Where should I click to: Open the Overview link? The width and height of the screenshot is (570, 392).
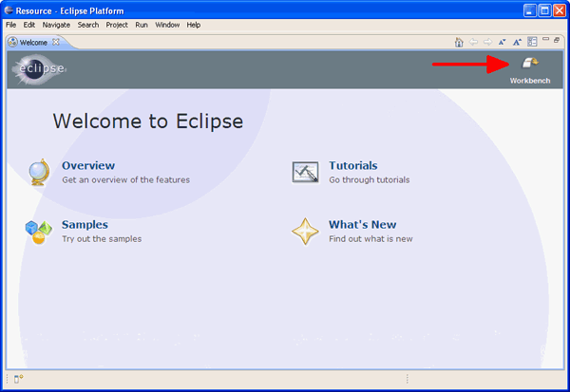tap(88, 166)
